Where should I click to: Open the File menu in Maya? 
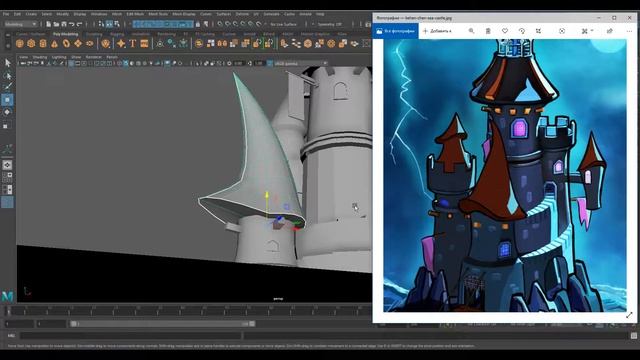click(x=6, y=14)
